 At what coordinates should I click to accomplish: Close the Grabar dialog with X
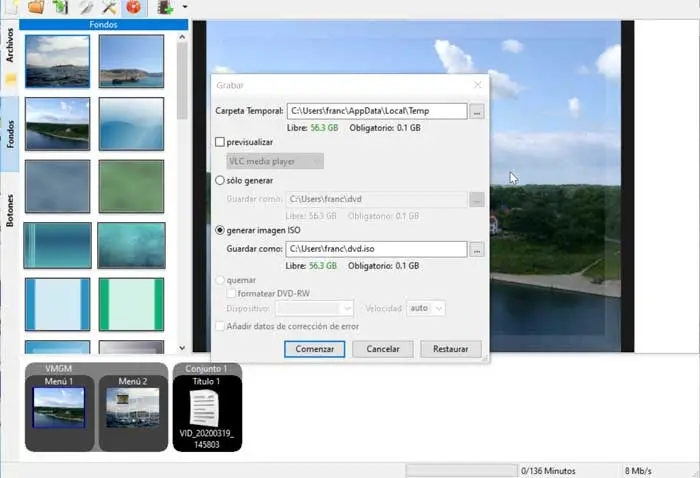(x=477, y=85)
